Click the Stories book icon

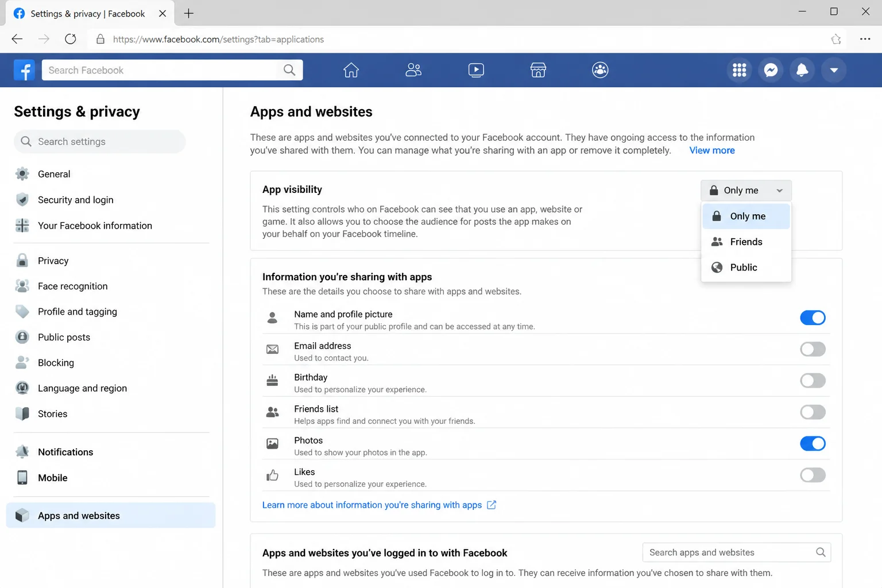pos(22,414)
